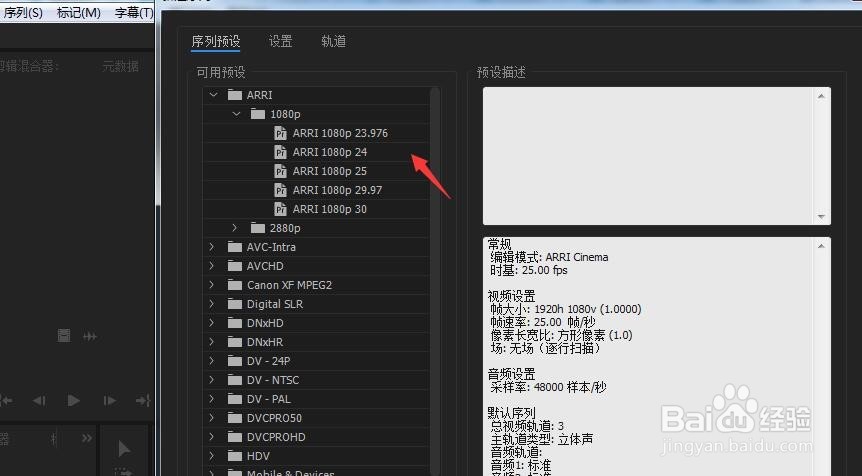Screen dimensions: 862x476
Task: Click the Digital SLR folder icon
Action: pos(235,303)
